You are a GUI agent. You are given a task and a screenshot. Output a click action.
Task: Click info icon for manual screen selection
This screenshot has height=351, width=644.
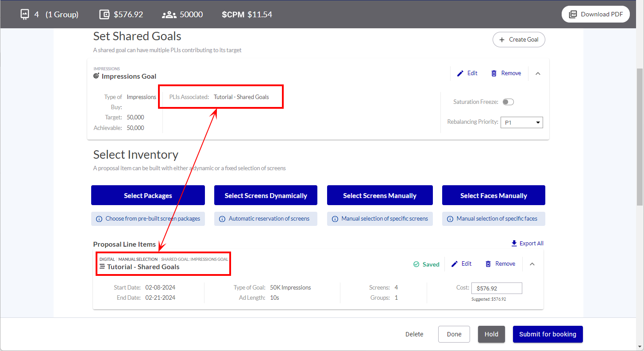pyautogui.click(x=335, y=219)
